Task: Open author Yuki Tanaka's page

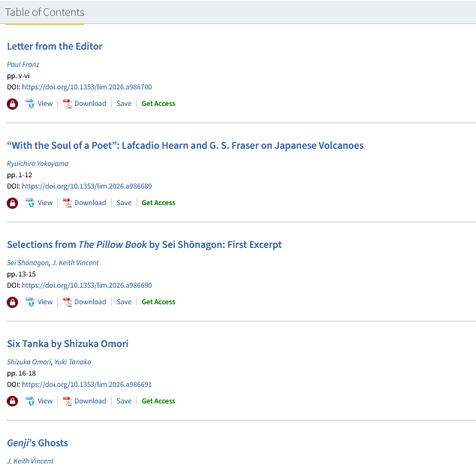Action: tap(73, 362)
